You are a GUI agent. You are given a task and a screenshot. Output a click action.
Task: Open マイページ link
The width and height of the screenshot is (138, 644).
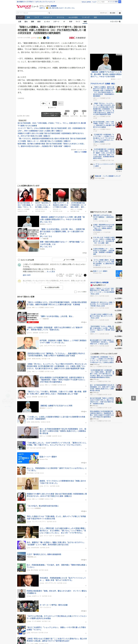point(103,13)
